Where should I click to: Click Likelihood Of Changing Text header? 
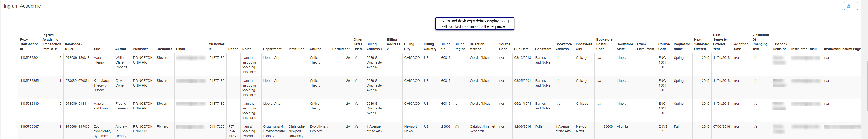761,42
